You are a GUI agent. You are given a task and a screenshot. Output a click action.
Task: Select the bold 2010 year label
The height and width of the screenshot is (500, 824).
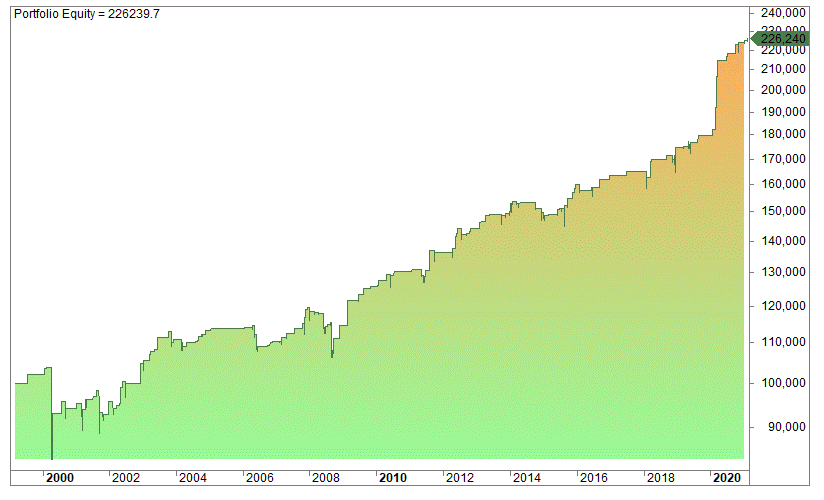(x=393, y=478)
